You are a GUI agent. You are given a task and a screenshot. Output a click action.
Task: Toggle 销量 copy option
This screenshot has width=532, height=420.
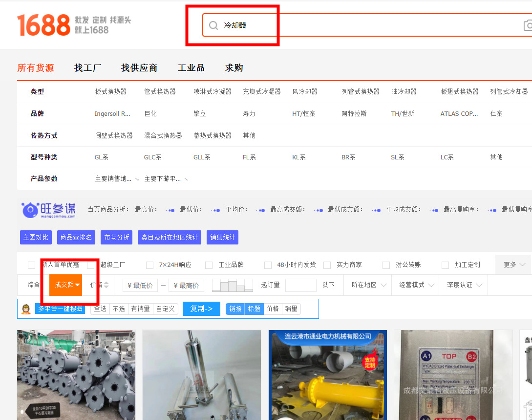(x=291, y=309)
